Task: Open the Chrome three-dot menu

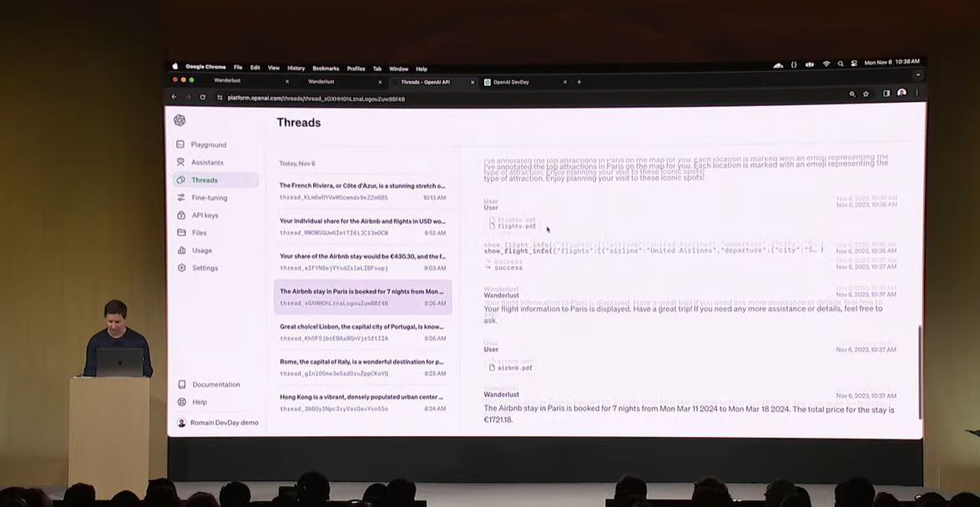Action: (917, 93)
